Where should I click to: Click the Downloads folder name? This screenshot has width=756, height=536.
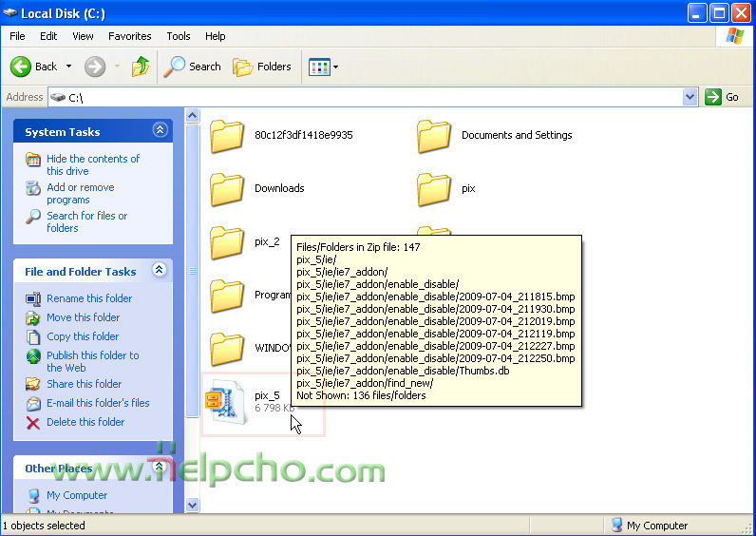tap(279, 188)
